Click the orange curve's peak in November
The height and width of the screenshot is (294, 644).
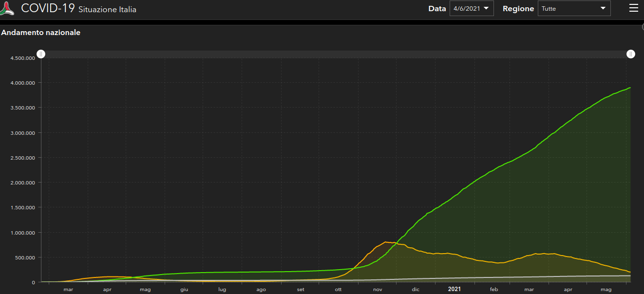tap(386, 242)
